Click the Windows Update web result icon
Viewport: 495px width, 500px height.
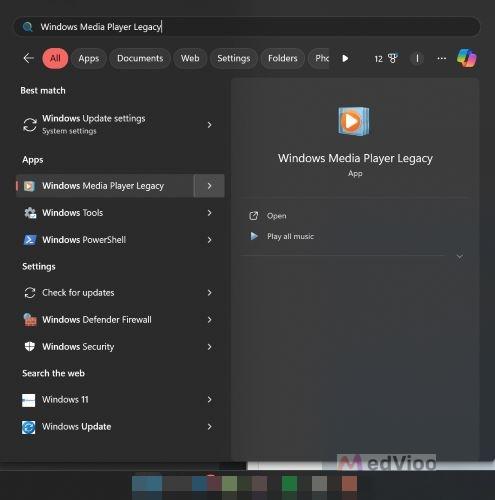point(28,427)
